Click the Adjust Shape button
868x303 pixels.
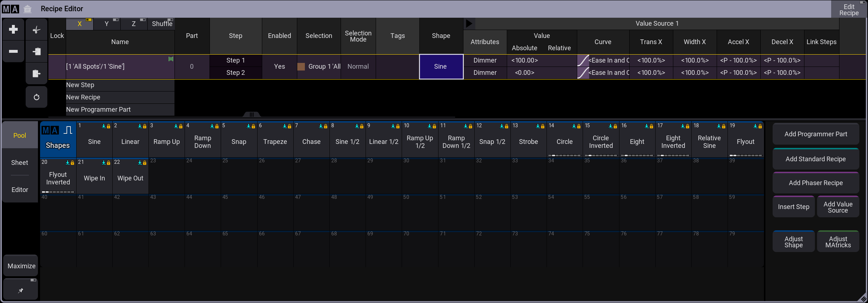794,242
